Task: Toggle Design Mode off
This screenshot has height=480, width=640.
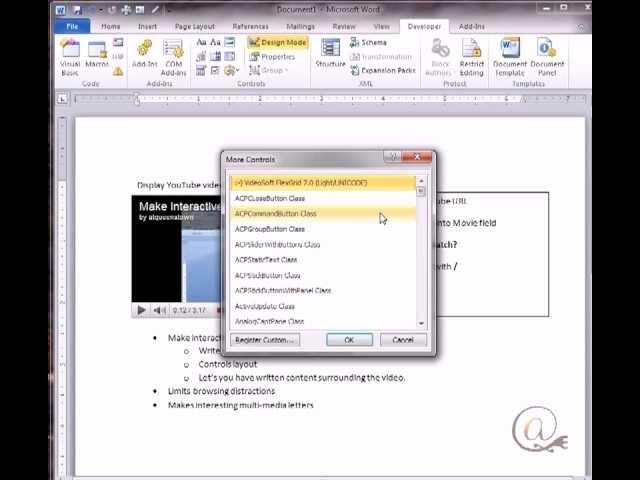Action: pyautogui.click(x=278, y=42)
